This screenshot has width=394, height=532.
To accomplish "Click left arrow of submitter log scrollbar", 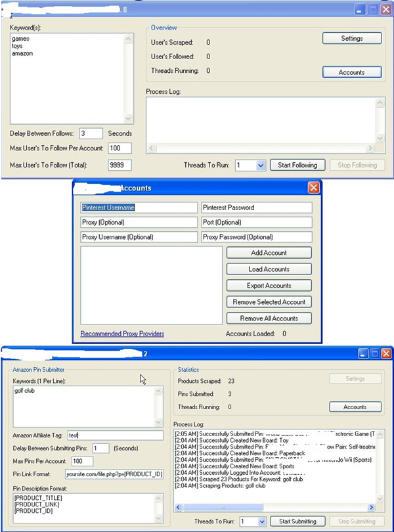I will [178, 508].
